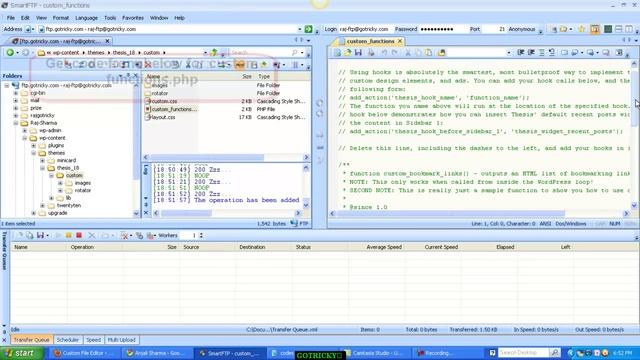Viewport: 640px width, 360px height.
Task: Click the Undo icon in editor toolbar
Action: pyautogui.click(x=384, y=52)
